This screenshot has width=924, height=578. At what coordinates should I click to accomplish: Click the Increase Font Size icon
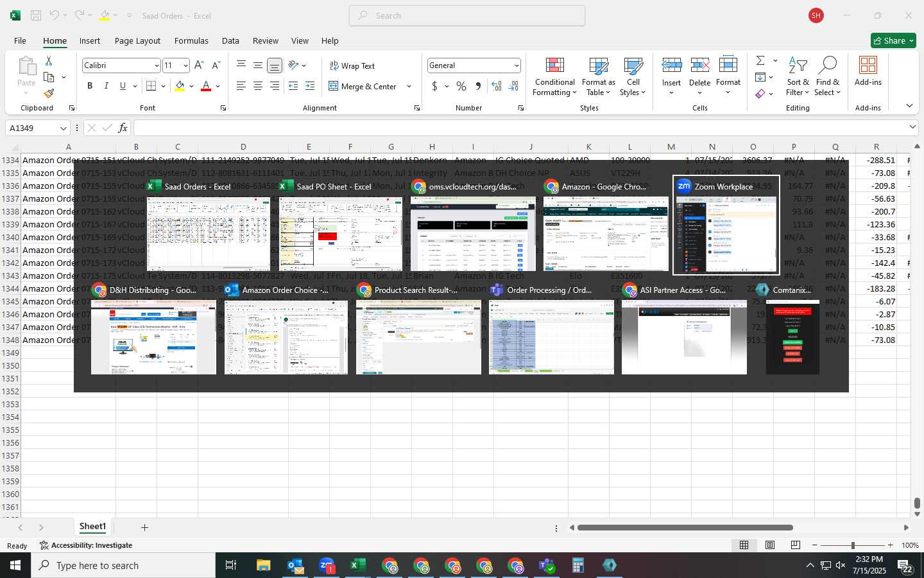(199, 66)
